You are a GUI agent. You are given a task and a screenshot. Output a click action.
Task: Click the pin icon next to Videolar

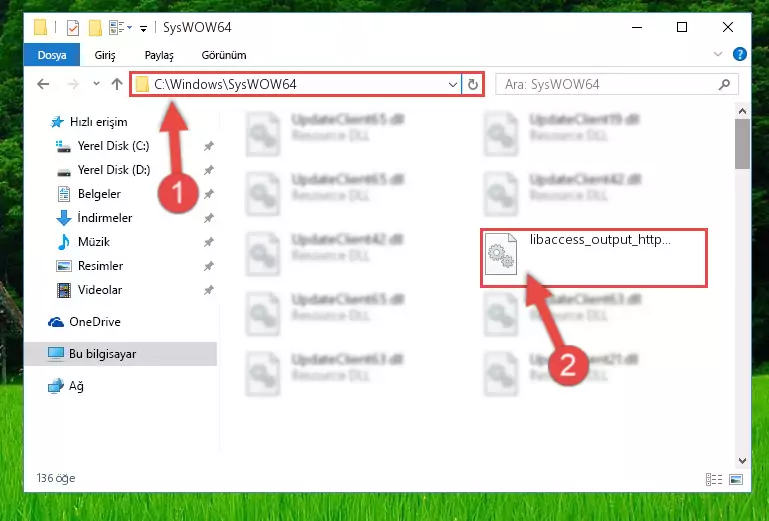208,290
